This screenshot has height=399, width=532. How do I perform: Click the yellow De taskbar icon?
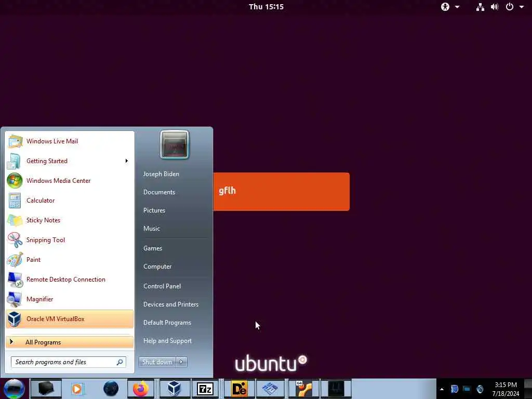(x=239, y=389)
